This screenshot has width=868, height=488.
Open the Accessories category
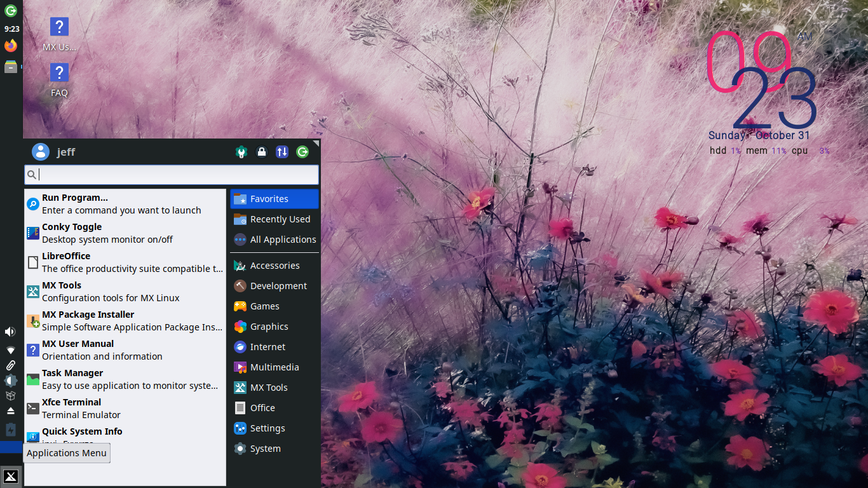point(275,266)
